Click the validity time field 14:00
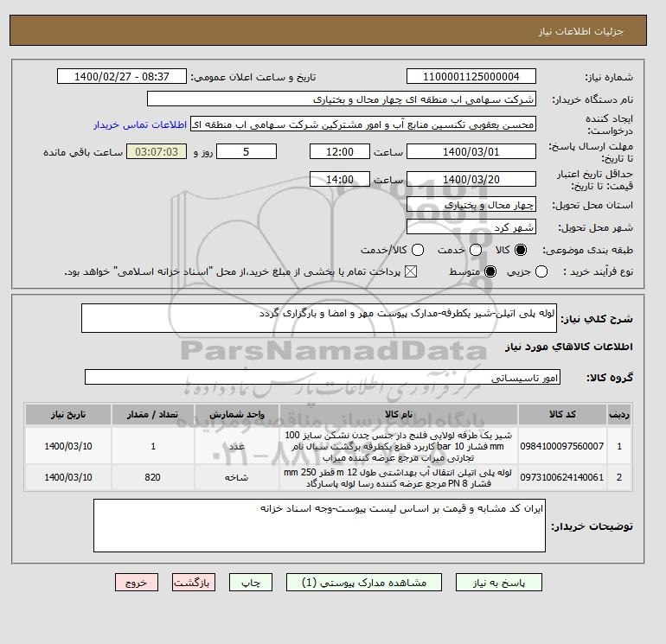The image size is (666, 644). click(x=340, y=179)
